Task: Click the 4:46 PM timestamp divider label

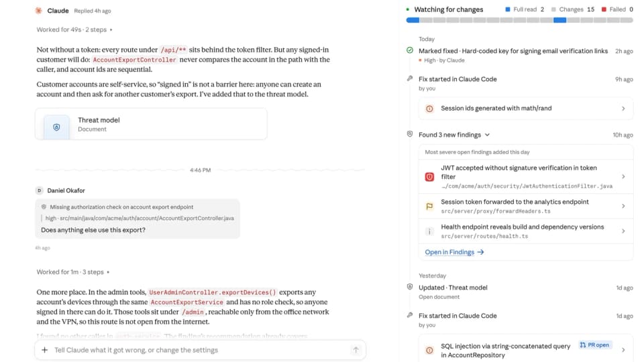Action: tap(200, 170)
